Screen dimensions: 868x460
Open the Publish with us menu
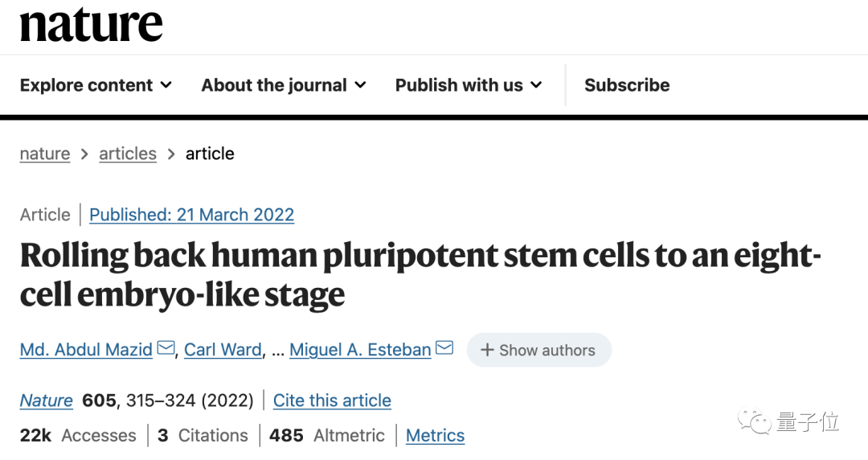[469, 84]
